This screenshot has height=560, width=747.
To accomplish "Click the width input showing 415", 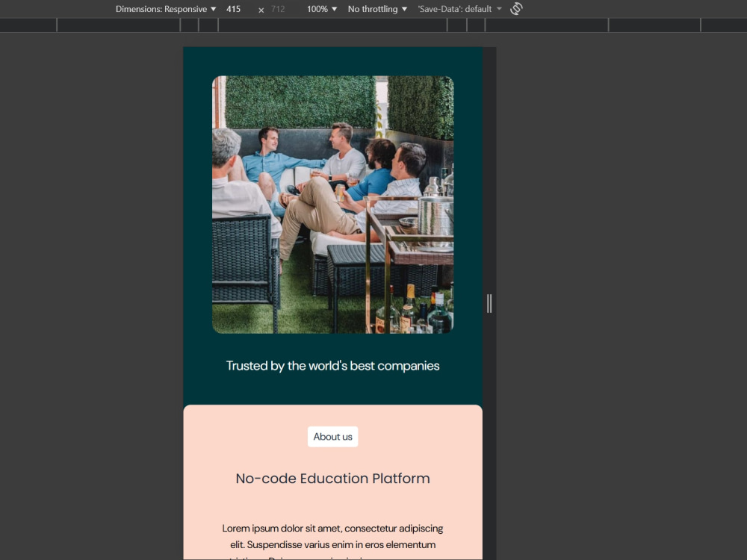I will [238, 9].
